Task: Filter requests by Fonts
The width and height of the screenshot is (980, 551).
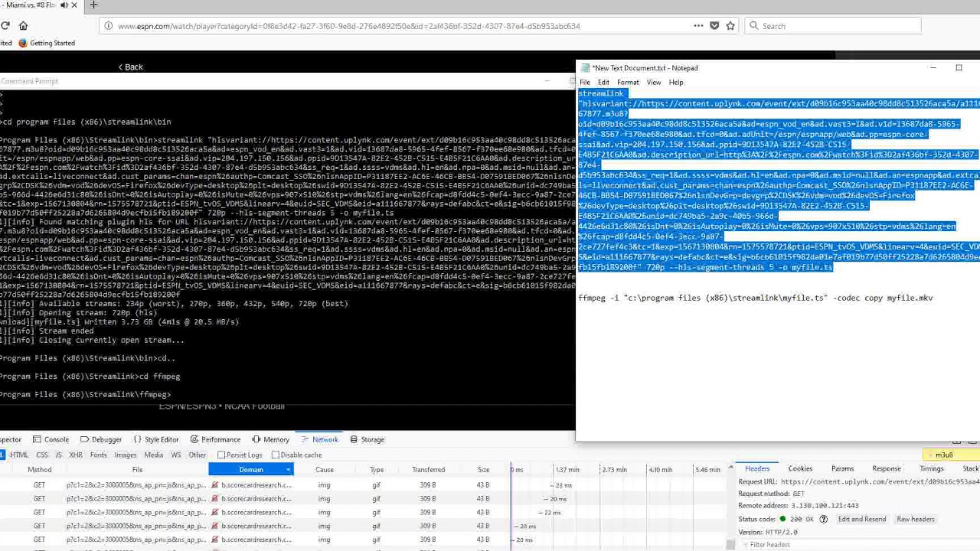Action: pyautogui.click(x=99, y=455)
